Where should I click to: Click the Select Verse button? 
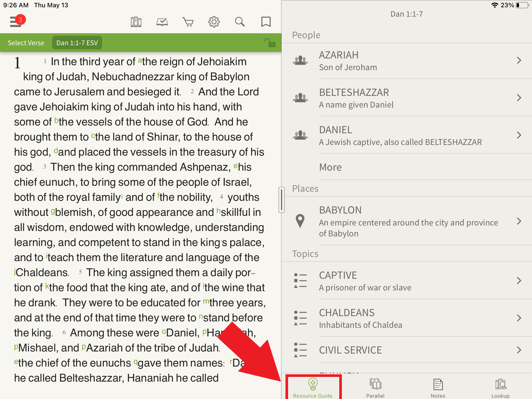click(x=26, y=43)
